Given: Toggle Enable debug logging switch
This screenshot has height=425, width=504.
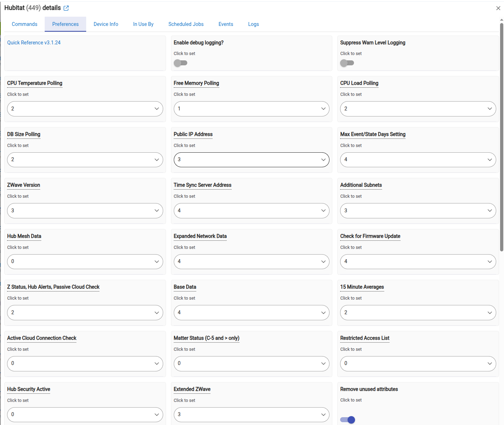Looking at the screenshot, I should (x=181, y=63).
